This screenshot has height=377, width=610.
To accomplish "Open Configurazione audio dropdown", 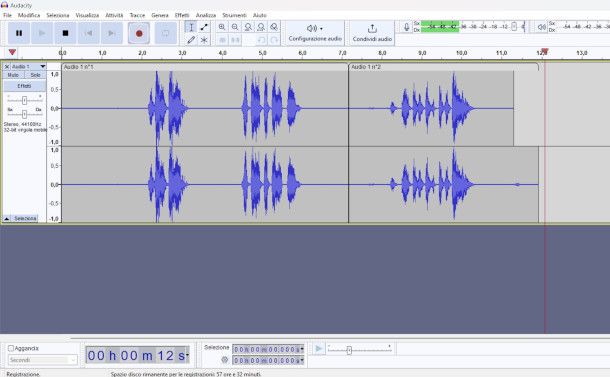I will pyautogui.click(x=315, y=33).
